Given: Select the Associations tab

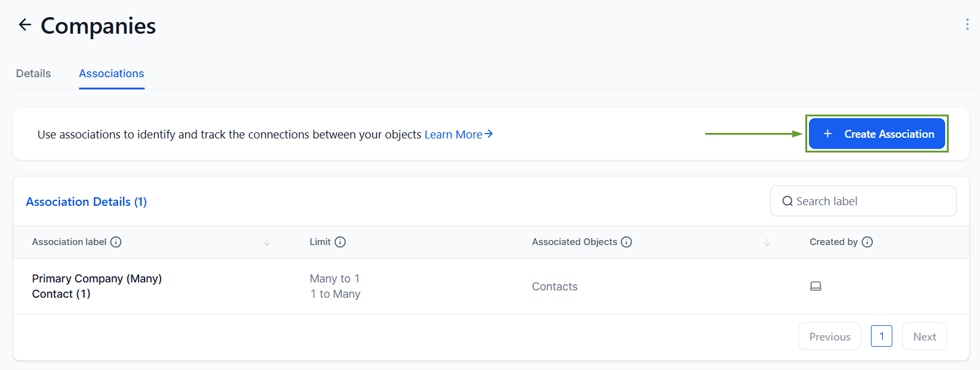Looking at the screenshot, I should pyautogui.click(x=112, y=74).
